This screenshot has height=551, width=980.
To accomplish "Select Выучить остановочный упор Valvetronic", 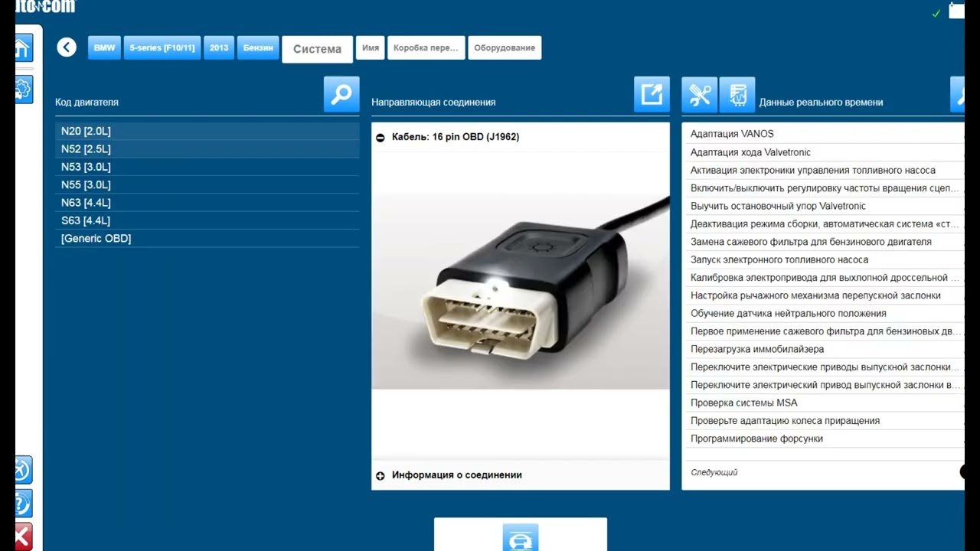I will coord(823,206).
